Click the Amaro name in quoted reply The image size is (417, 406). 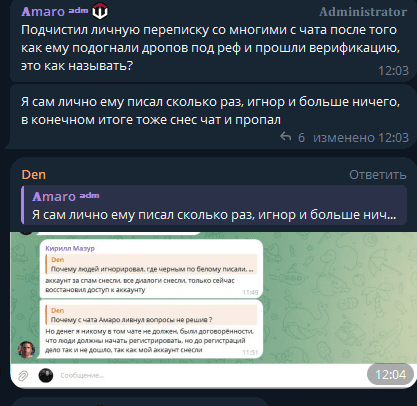tap(54, 197)
